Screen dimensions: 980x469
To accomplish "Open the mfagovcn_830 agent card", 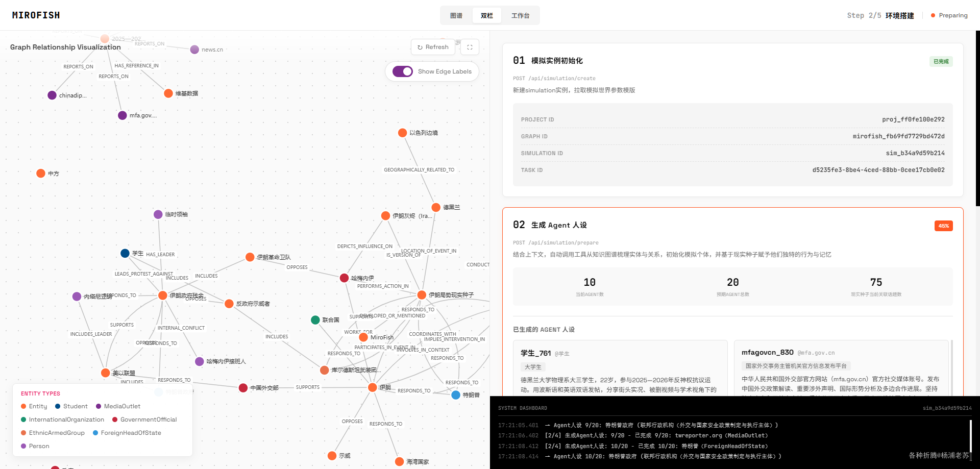I will (841, 368).
